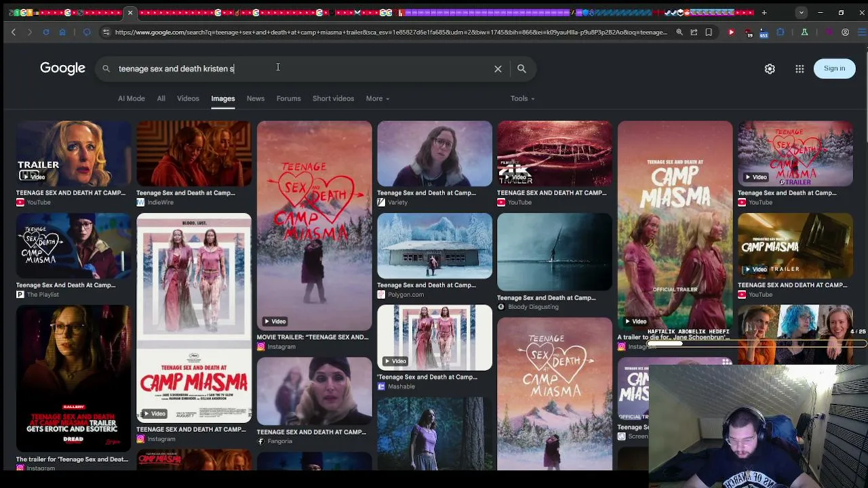Viewport: 868px width, 488px height.
Task: Select the Images tab
Action: pos(222,98)
